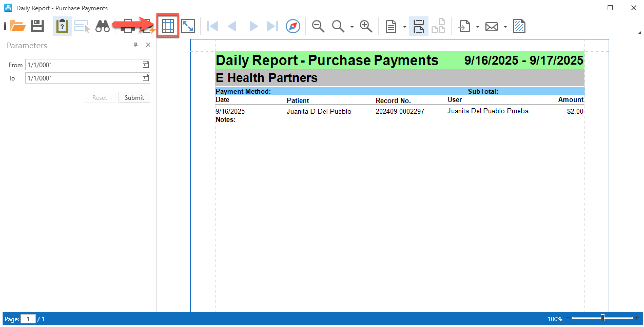Click the zoom slider handle
Screen dimensions: 644x327
click(602, 318)
